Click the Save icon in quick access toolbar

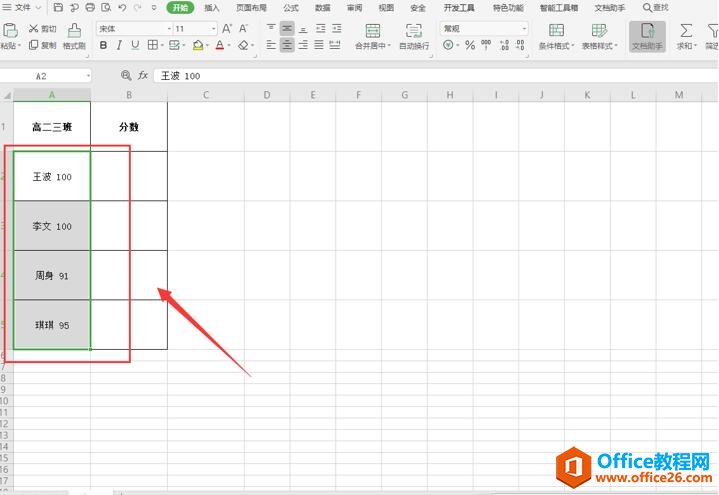(58, 7)
